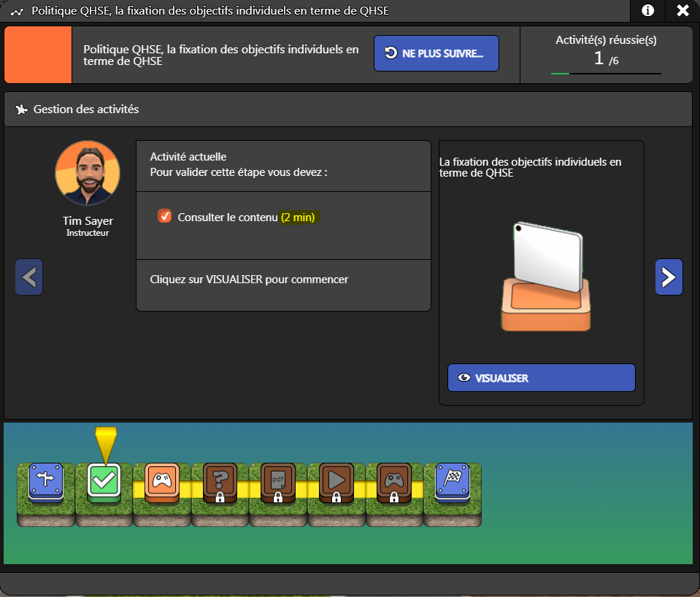The image size is (700, 597).
Task: Click Tim Sayer instructor avatar
Action: click(88, 173)
